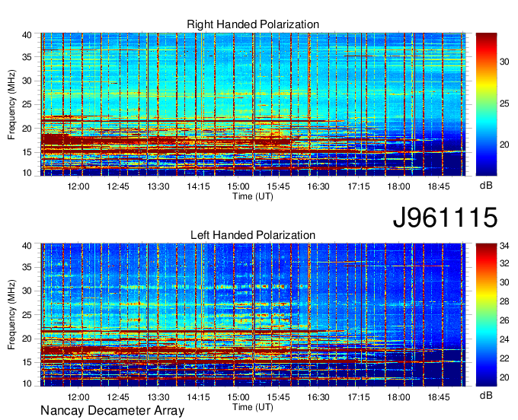The image size is (518, 420).
Task: Click the 10 MHz tick on the lower frequency axis
Action: point(27,383)
